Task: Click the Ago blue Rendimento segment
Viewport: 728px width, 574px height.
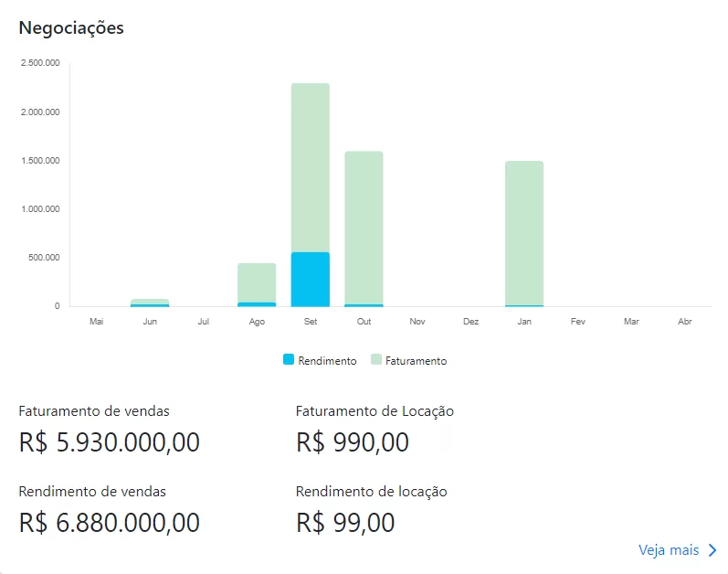Action: [257, 304]
